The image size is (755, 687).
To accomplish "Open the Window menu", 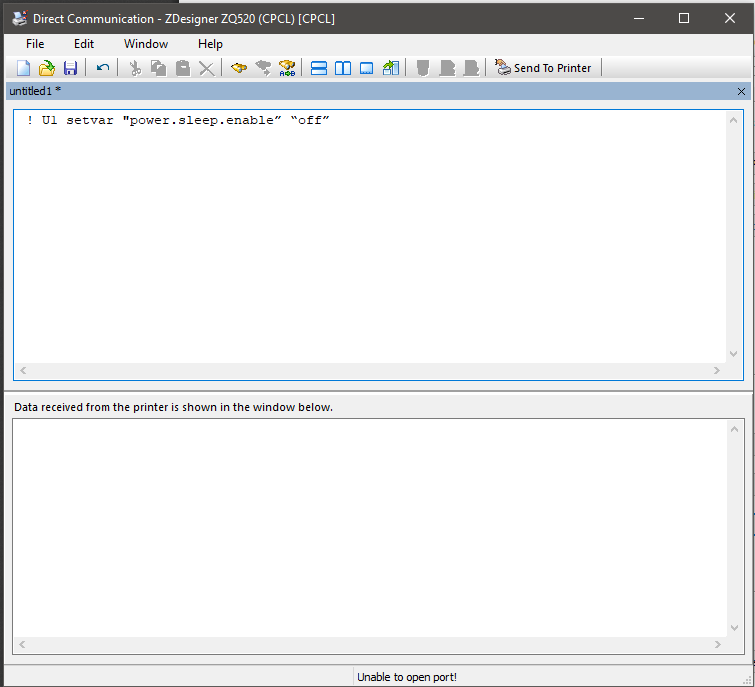I will coord(146,44).
